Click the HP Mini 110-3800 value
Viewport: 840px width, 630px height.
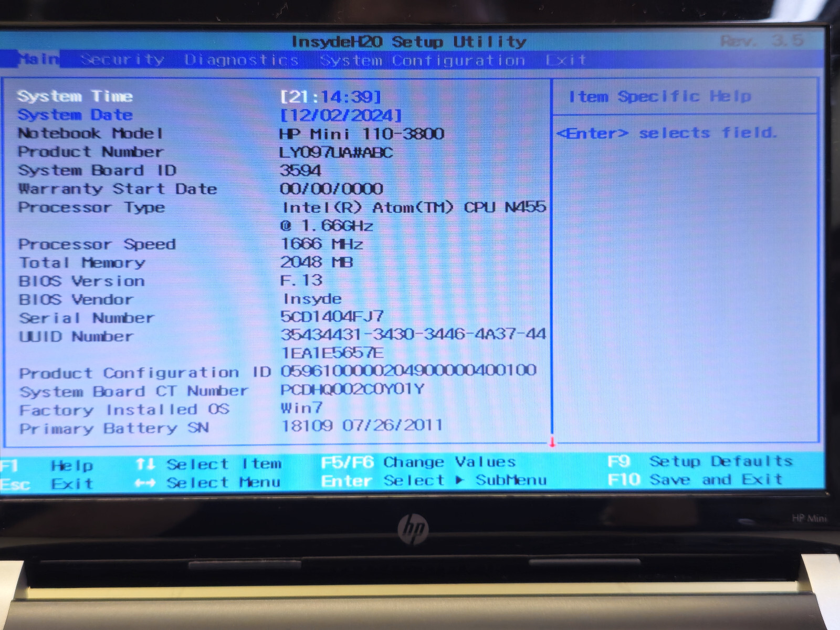point(362,134)
